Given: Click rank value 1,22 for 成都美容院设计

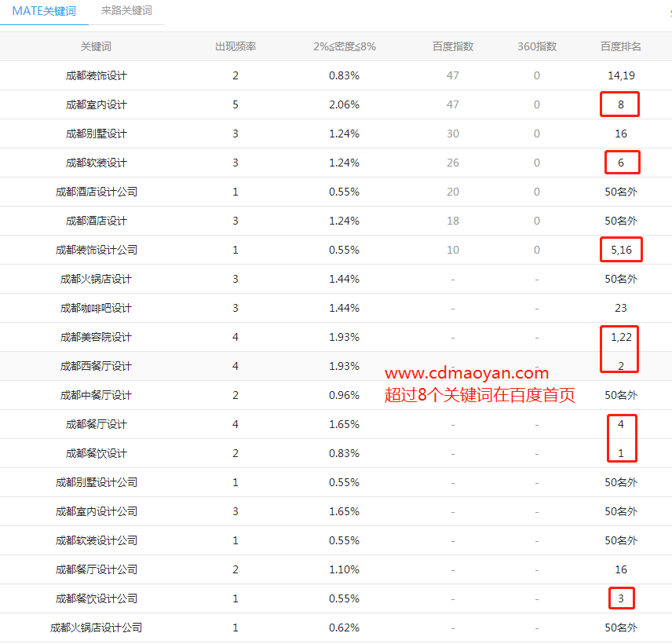Looking at the screenshot, I should click(621, 337).
